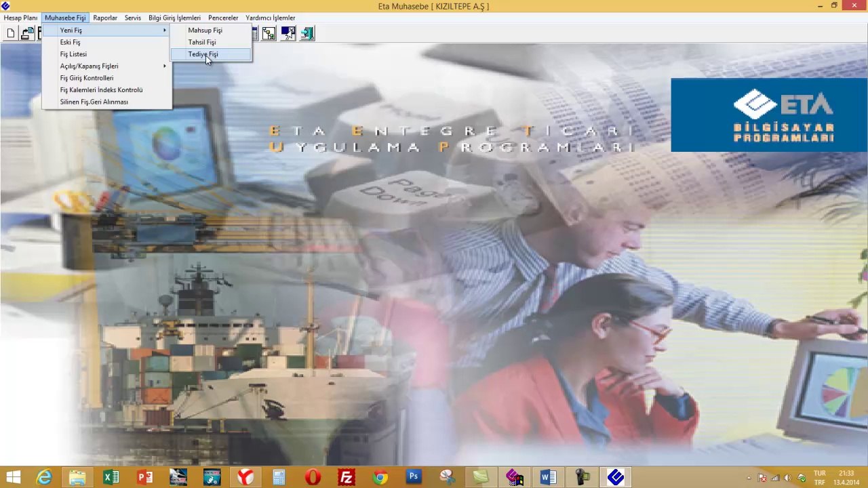This screenshot has height=488, width=868.
Task: Click the exit door toolbar icon
Action: (x=307, y=33)
